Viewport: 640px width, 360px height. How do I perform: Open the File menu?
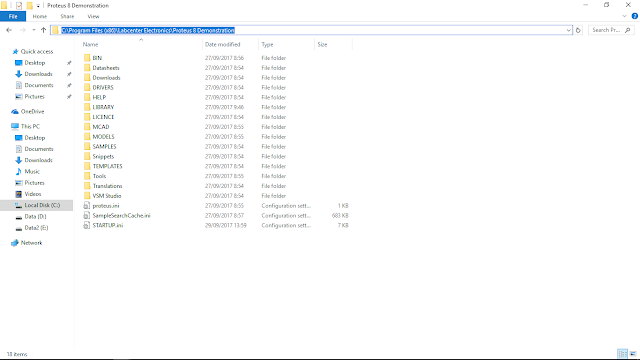click(13, 16)
